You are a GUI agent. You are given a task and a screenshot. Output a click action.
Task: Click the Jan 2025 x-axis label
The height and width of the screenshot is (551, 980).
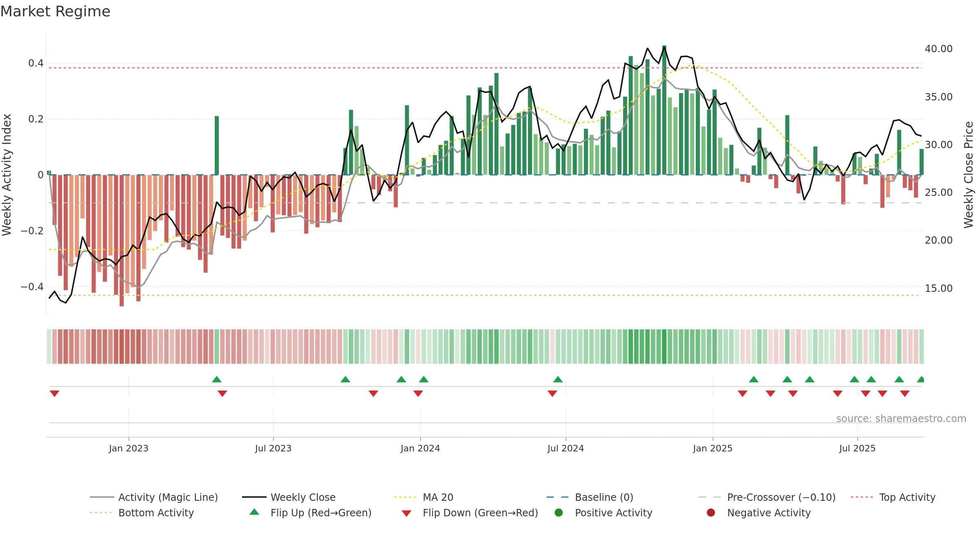[713, 448]
